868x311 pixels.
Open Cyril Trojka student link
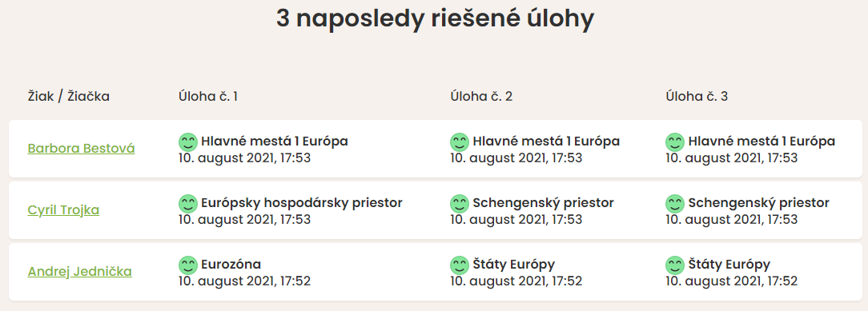click(64, 210)
